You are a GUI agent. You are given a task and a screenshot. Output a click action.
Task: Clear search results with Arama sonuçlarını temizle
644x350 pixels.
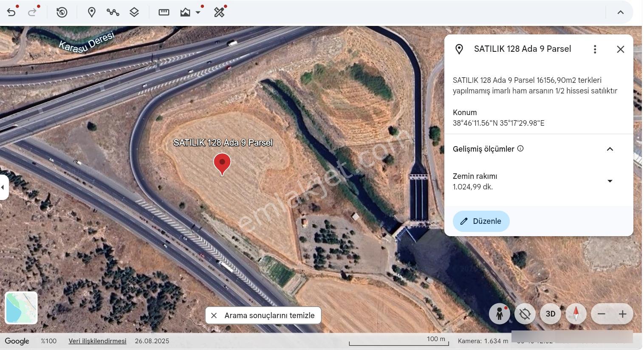coord(263,316)
